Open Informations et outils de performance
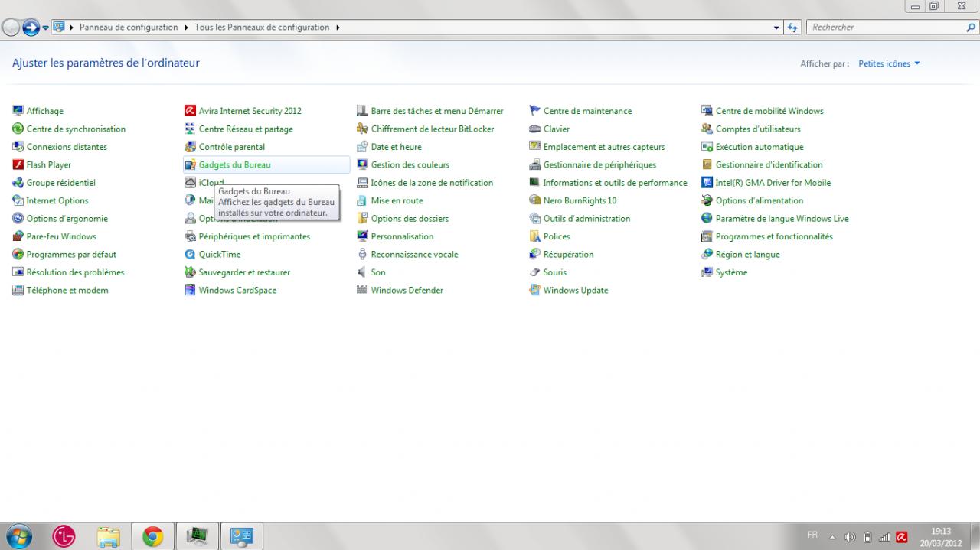This screenshot has height=550, width=980. (x=615, y=183)
